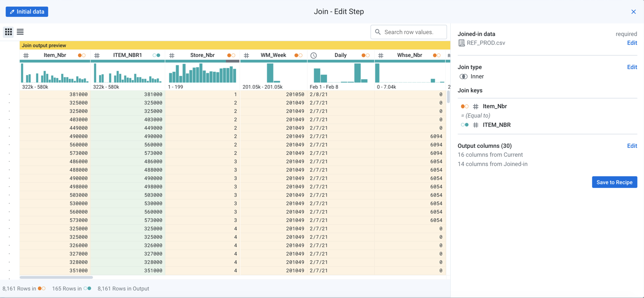Open the Whse_Nbr column header menu

tap(408, 55)
